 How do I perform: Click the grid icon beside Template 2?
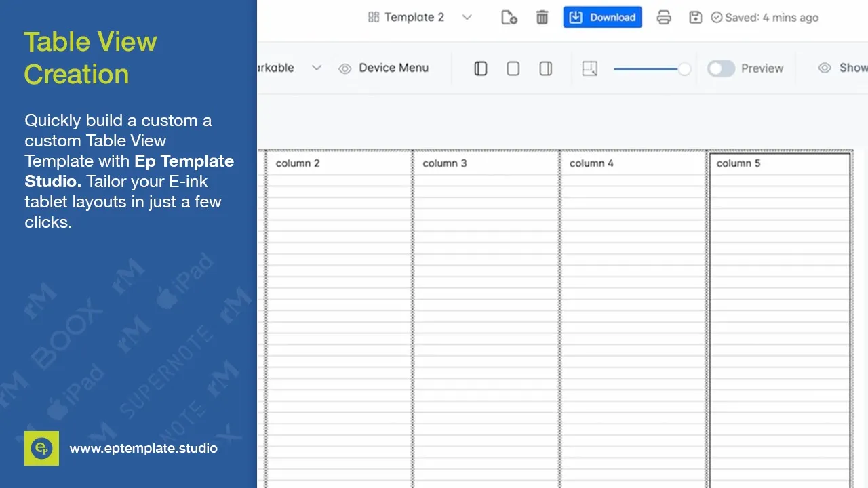click(374, 18)
